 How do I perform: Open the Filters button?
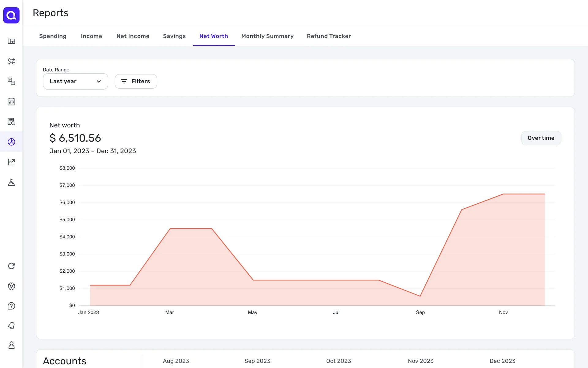click(136, 81)
